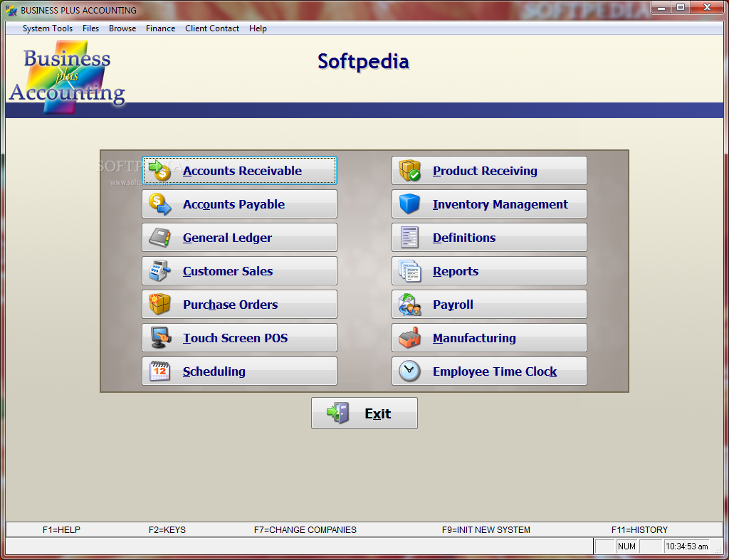729x560 pixels.
Task: Launch General Ledger
Action: tap(239, 238)
